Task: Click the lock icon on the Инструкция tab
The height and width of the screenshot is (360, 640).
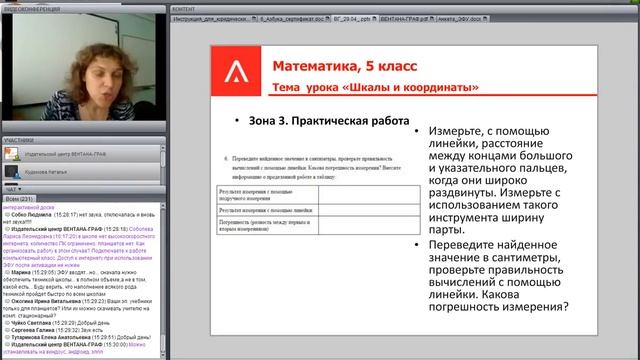Action: tap(254, 19)
